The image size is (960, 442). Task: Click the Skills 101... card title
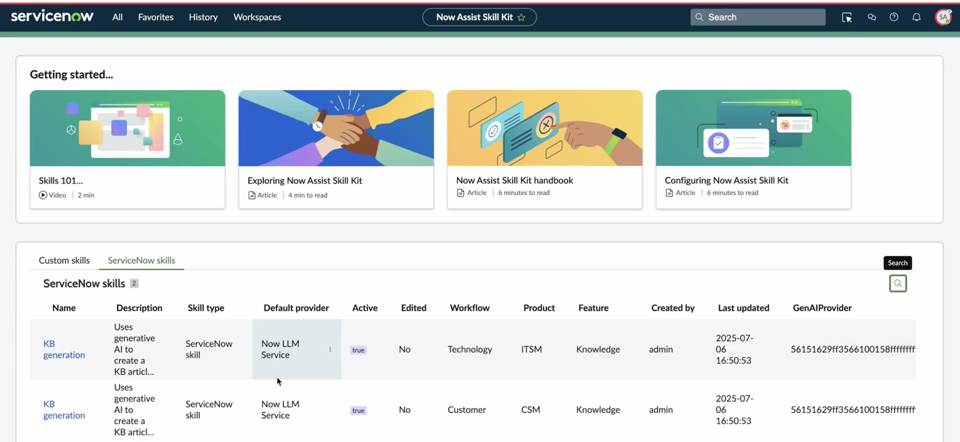point(61,181)
